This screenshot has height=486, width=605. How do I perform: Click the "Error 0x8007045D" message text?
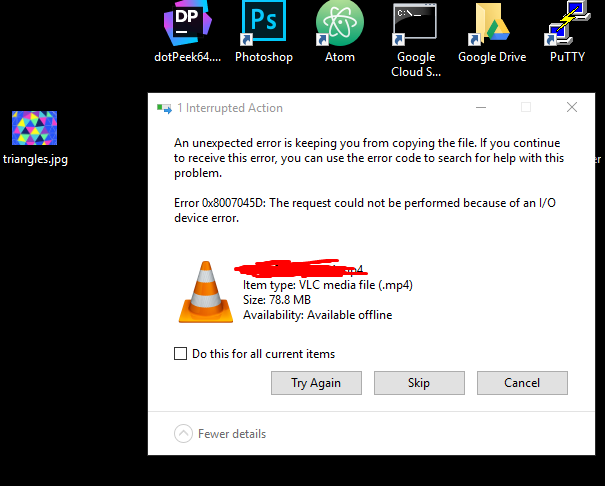point(365,210)
